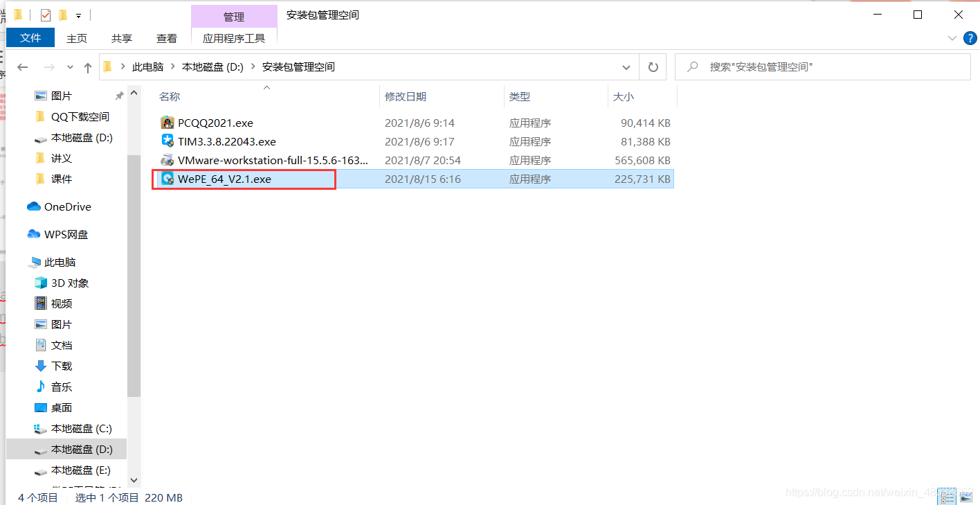This screenshot has height=505, width=980.
Task: Open the 视频 film icon in sidebar
Action: [40, 303]
